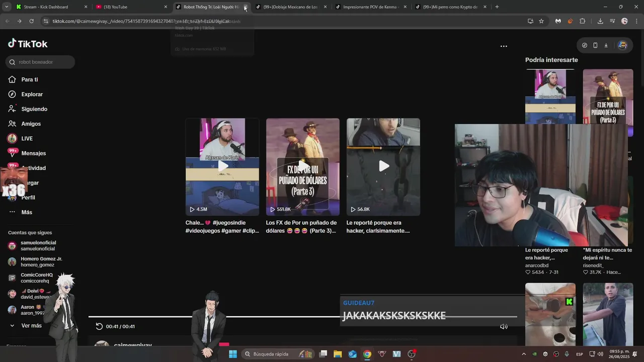Switch to Mi perro como Krypto tab
This screenshot has height=362, width=644.
coord(450,7)
